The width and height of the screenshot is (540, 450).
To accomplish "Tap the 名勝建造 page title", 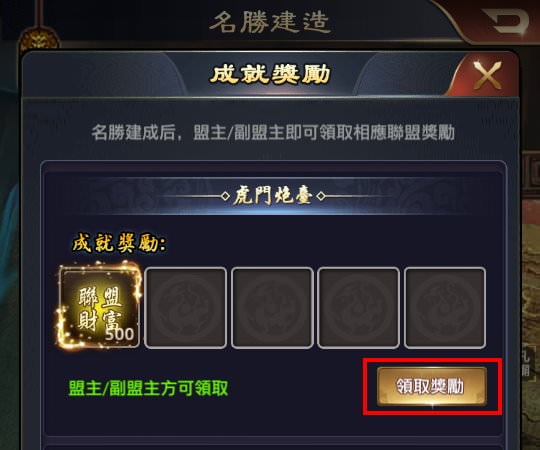I will coord(270,21).
